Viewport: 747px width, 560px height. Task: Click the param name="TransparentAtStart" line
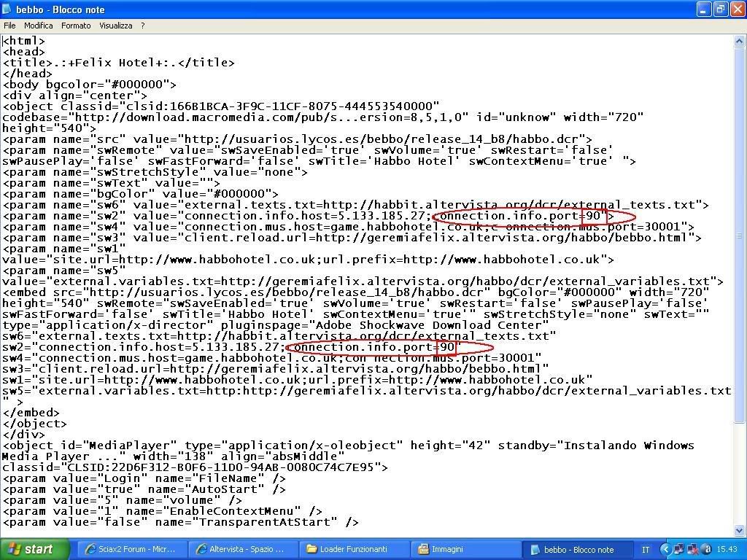tap(181, 523)
